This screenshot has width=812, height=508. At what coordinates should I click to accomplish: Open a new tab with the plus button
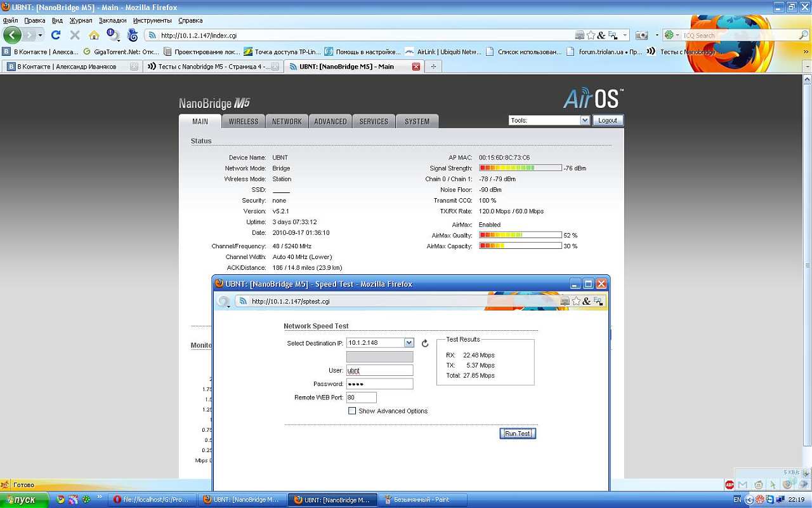(x=434, y=66)
